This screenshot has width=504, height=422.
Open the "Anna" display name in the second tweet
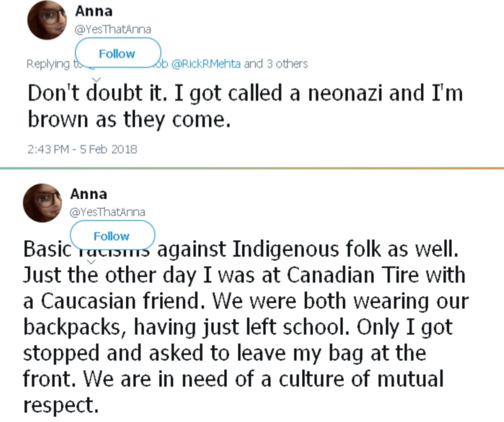coord(89,194)
